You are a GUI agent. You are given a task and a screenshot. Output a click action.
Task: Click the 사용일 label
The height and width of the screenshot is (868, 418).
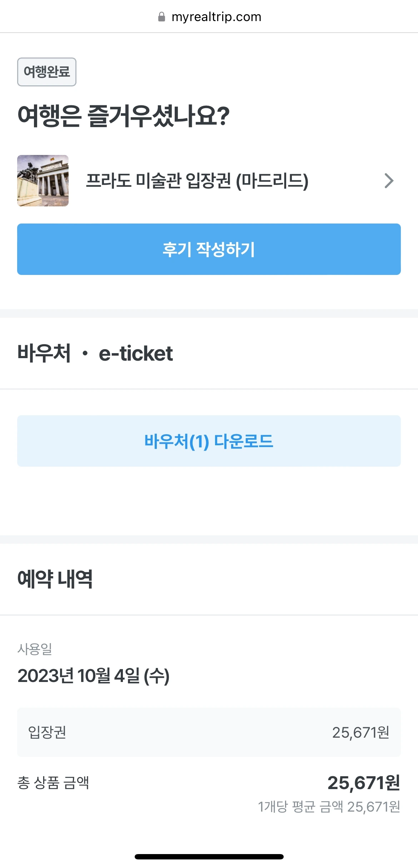(35, 649)
